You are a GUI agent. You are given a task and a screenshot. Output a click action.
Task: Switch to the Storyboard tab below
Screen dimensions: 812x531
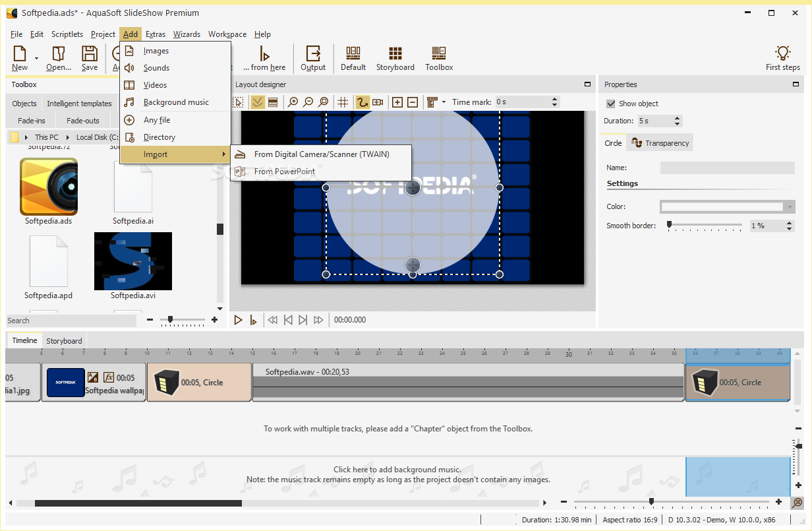coord(64,341)
